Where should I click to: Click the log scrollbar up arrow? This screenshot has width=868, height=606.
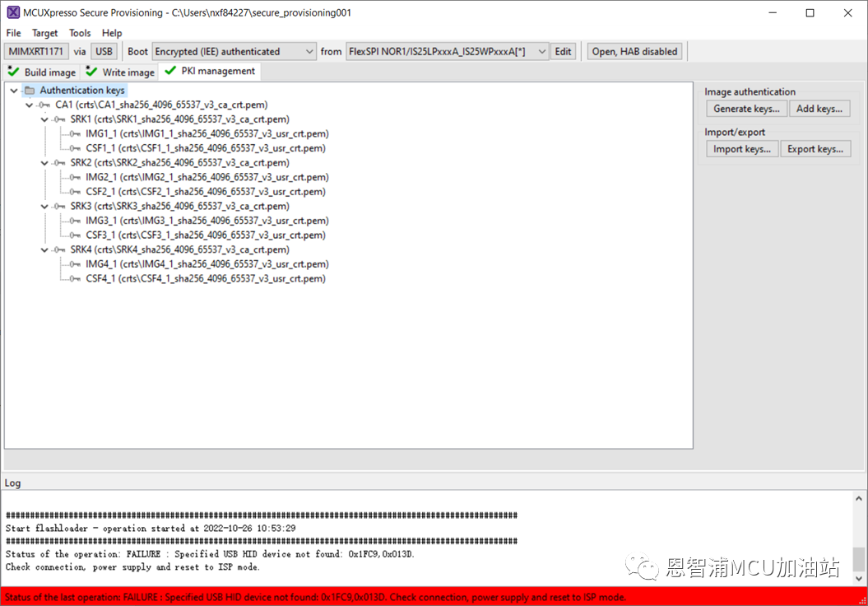(859, 498)
